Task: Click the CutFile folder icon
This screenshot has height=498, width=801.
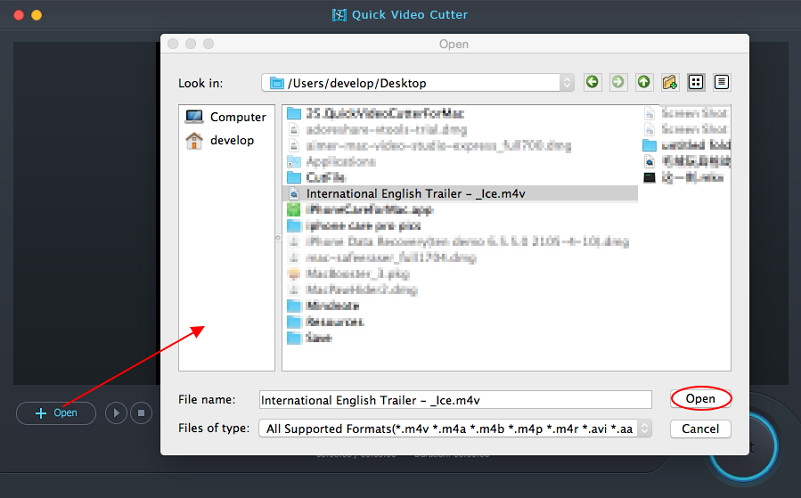Action: (294, 178)
